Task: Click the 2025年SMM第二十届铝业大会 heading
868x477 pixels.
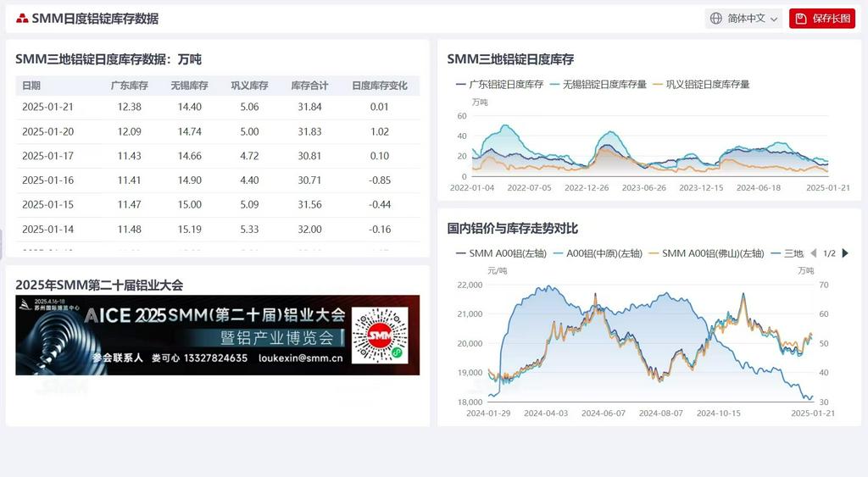Action: pos(99,285)
